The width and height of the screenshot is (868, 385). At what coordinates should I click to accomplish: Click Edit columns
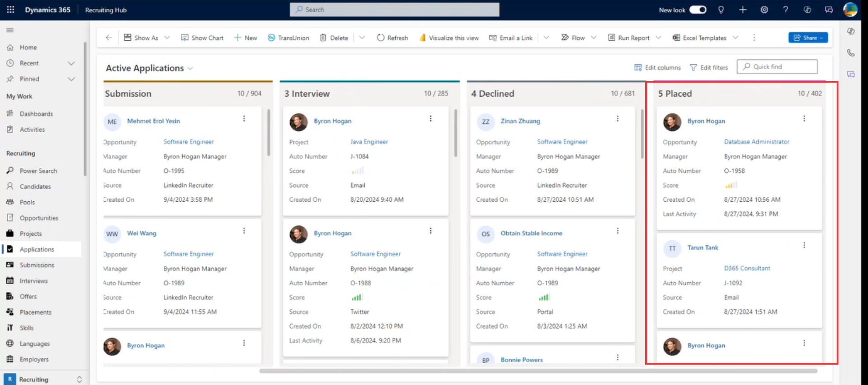[x=657, y=67]
